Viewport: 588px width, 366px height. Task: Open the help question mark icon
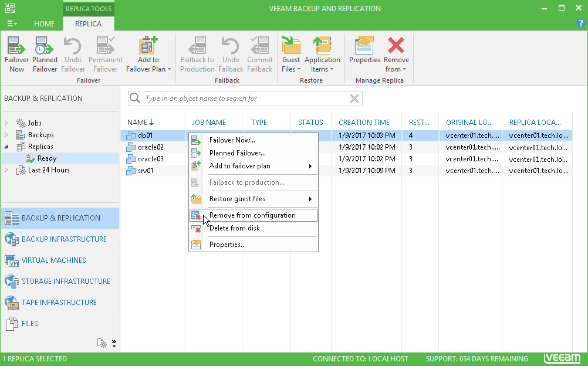[x=580, y=23]
